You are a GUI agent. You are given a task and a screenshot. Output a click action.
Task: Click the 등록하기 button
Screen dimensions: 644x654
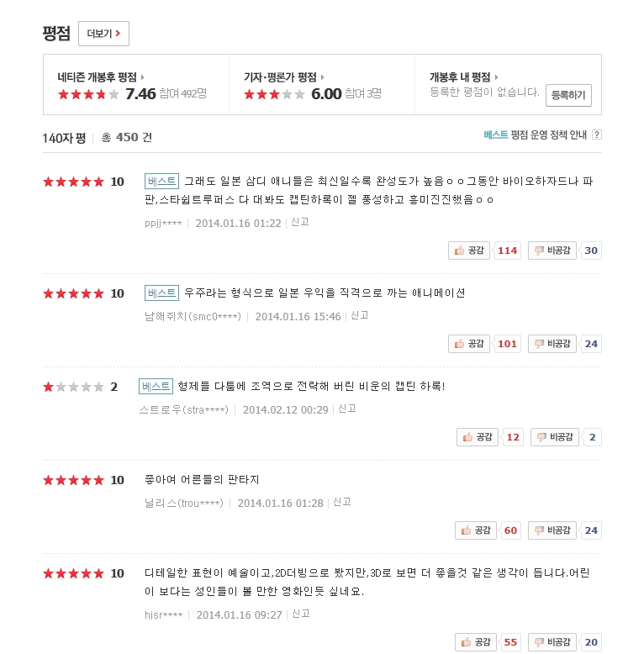pos(568,96)
